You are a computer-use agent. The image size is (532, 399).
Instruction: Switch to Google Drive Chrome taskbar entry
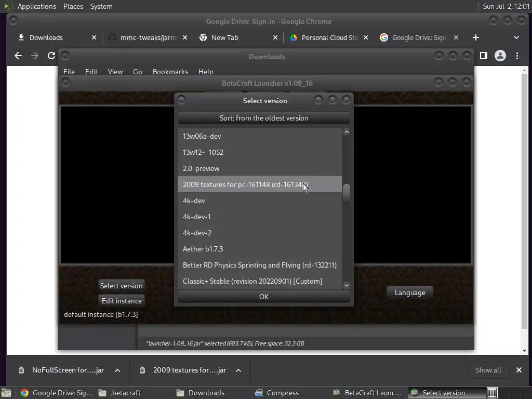[56, 393]
